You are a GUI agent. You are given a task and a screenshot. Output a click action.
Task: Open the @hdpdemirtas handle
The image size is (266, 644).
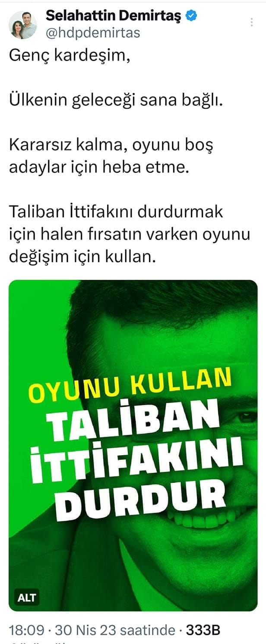coord(93,33)
